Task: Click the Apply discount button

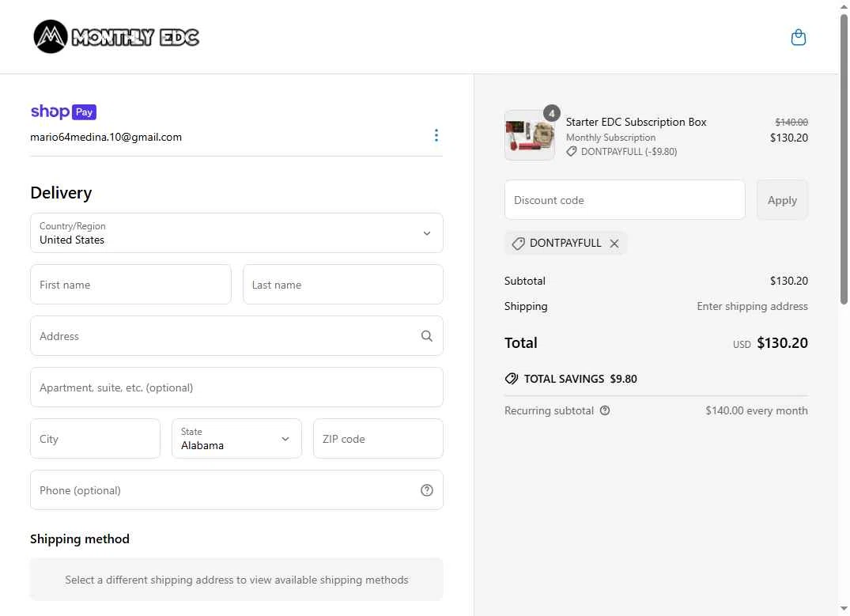Action: [x=782, y=200]
